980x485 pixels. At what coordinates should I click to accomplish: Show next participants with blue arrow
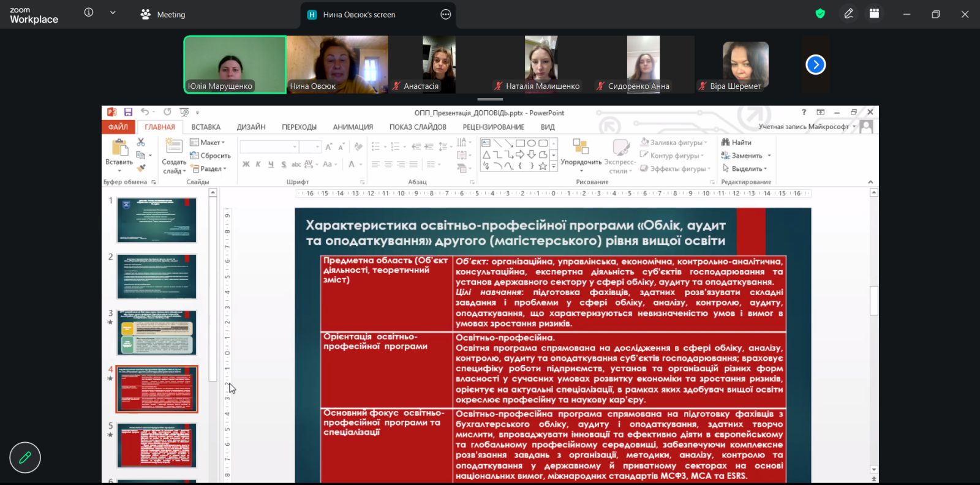[815, 64]
